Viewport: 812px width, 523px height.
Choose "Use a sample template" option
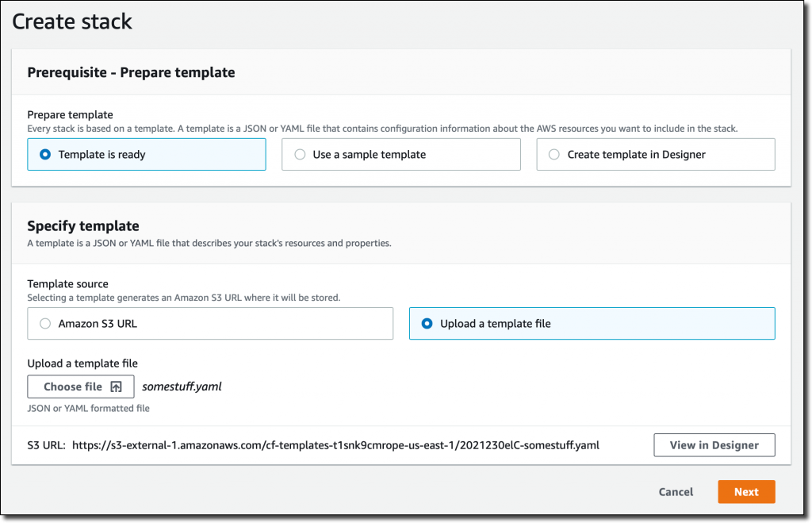point(300,155)
